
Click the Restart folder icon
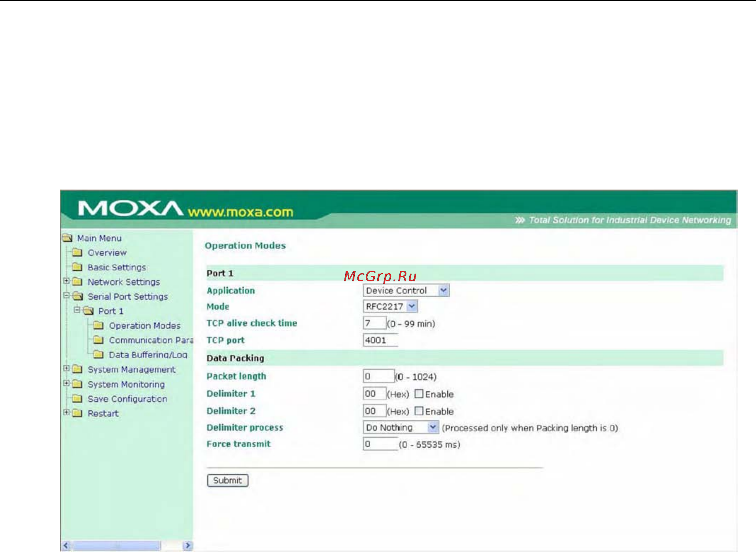click(77, 413)
